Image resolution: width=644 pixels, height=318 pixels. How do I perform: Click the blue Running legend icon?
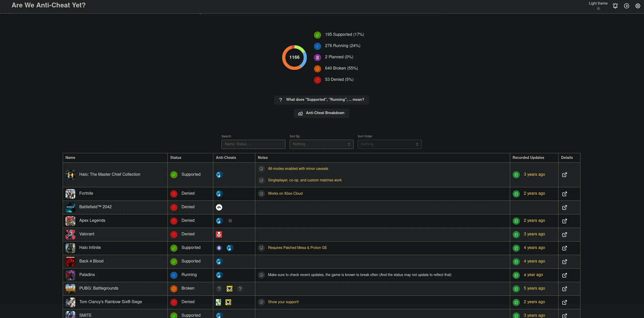point(317,46)
